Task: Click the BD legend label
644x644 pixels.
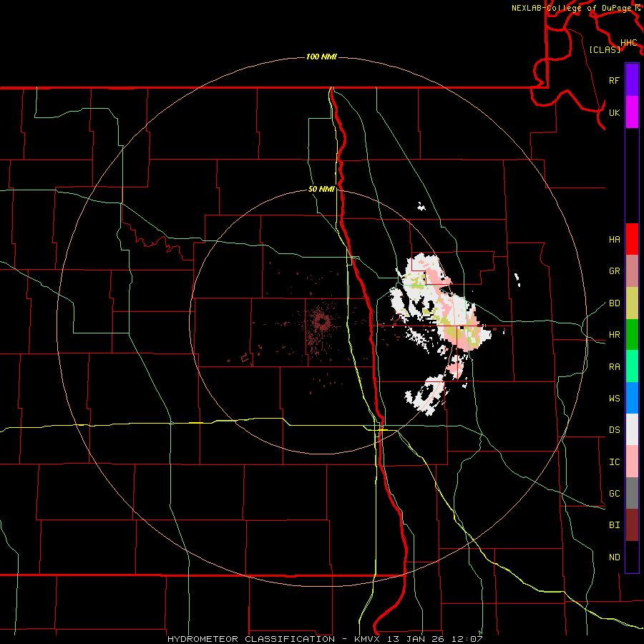Action: (614, 303)
